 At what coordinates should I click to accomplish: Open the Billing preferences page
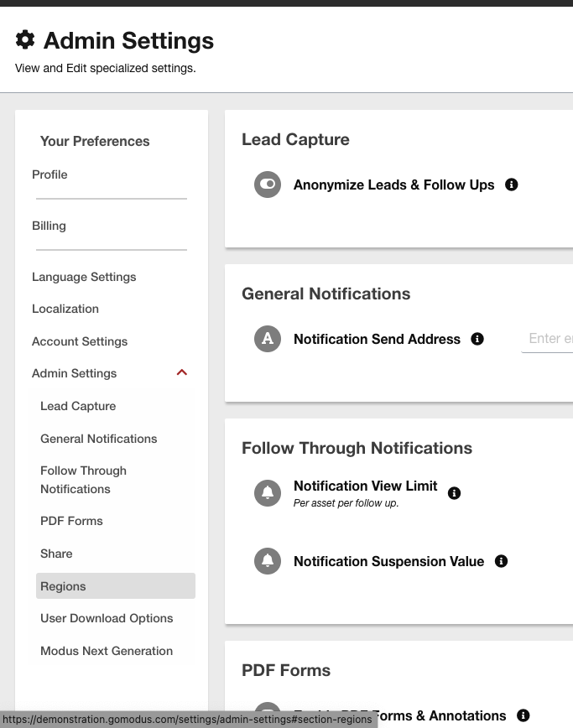[49, 226]
